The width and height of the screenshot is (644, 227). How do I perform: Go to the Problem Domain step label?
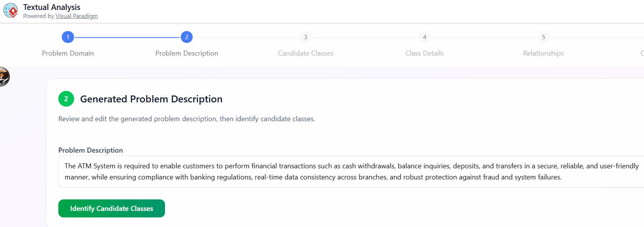click(68, 53)
